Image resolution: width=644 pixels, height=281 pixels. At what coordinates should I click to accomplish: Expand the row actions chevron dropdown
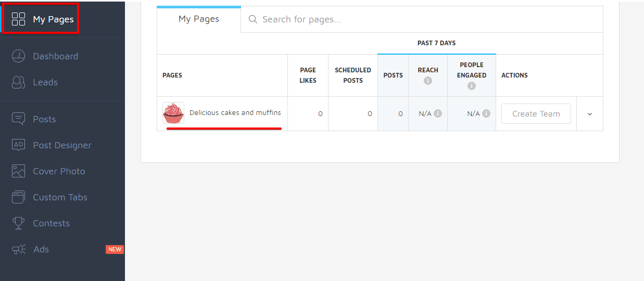(x=590, y=114)
